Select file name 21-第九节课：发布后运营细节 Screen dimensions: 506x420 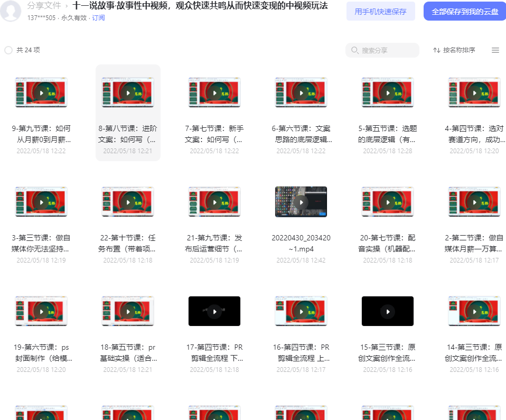(214, 244)
